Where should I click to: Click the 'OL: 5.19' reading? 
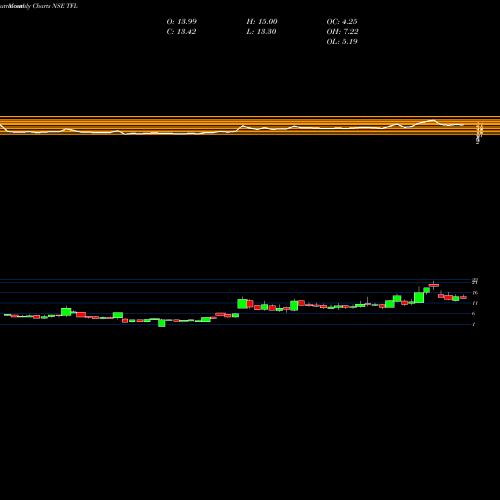(x=342, y=41)
